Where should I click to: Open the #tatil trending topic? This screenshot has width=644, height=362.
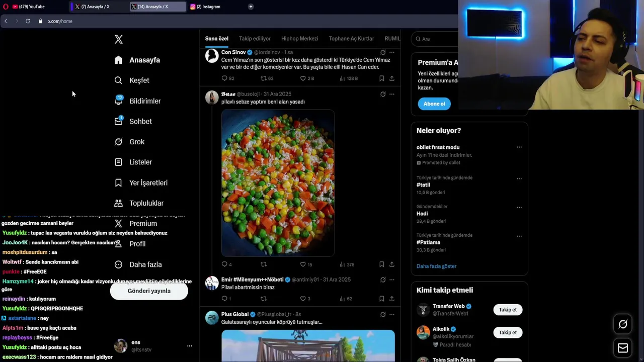coord(423,185)
